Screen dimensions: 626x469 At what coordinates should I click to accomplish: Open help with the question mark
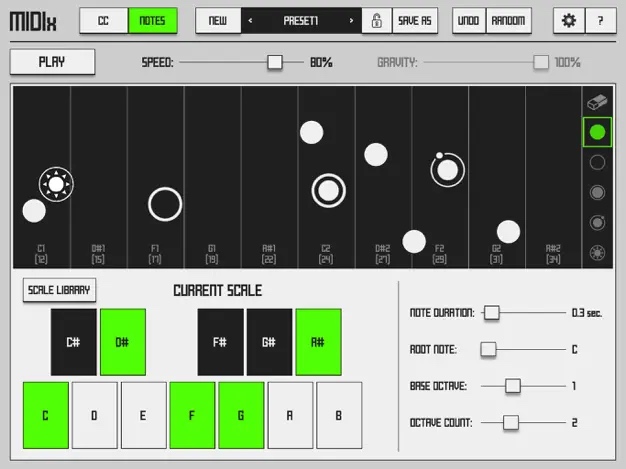click(600, 20)
